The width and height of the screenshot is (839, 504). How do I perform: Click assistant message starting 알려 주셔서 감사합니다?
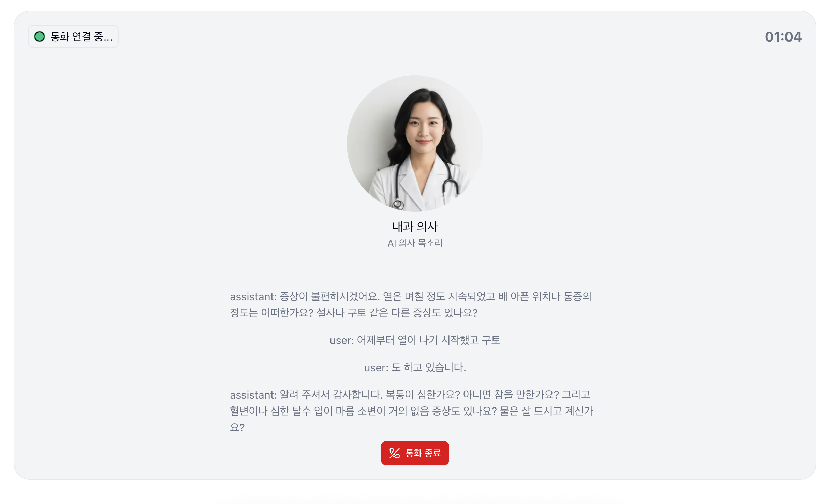[412, 411]
